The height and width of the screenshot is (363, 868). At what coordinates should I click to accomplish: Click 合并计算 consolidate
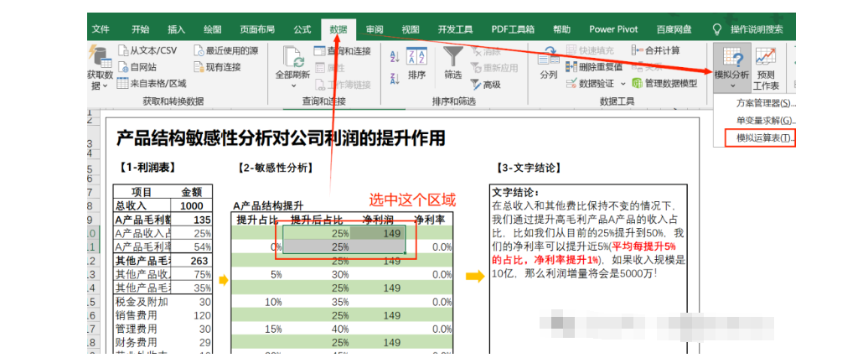coord(655,50)
